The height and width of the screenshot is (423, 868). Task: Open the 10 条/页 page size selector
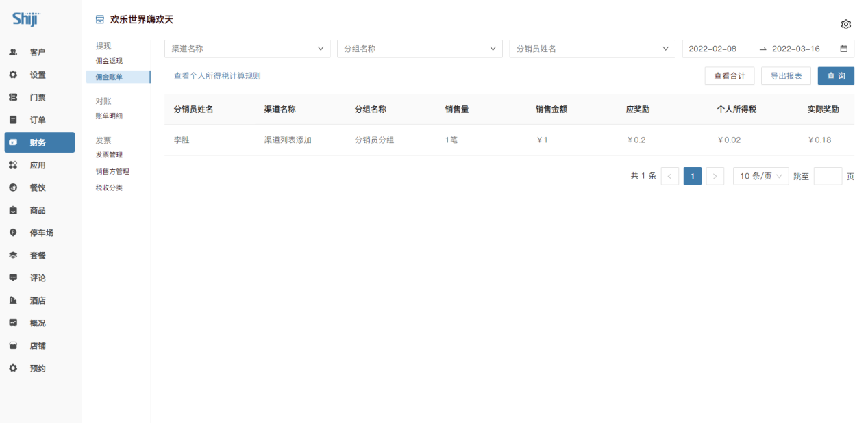click(x=760, y=176)
